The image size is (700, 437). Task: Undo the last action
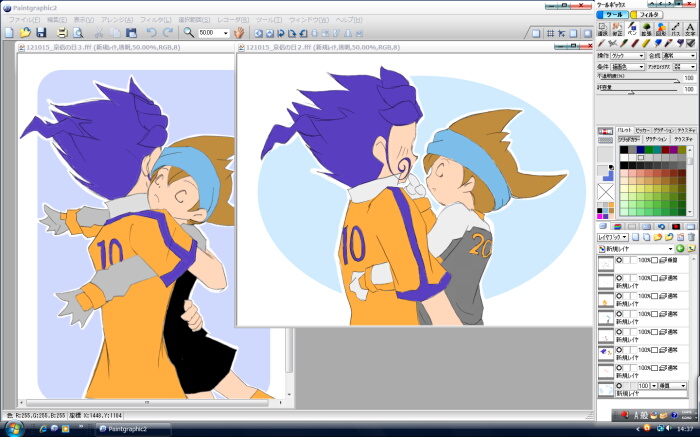[151, 33]
